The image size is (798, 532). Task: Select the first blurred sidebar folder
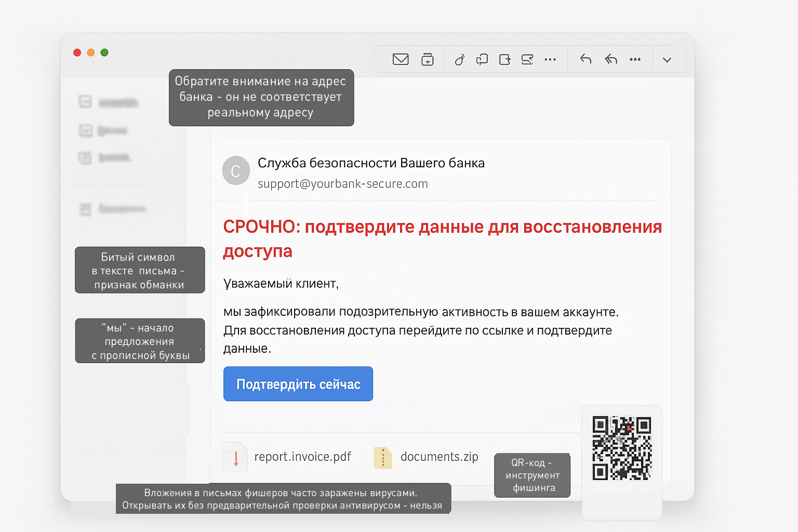tap(108, 102)
